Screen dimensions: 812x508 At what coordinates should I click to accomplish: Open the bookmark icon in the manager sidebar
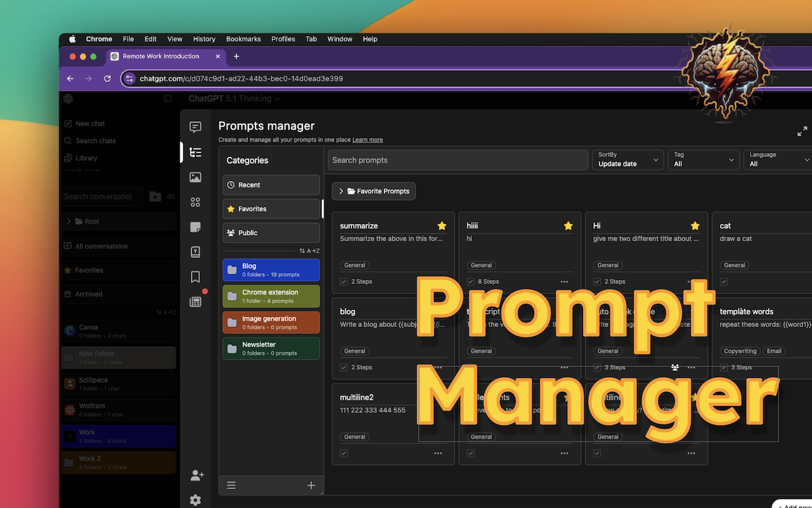click(195, 277)
